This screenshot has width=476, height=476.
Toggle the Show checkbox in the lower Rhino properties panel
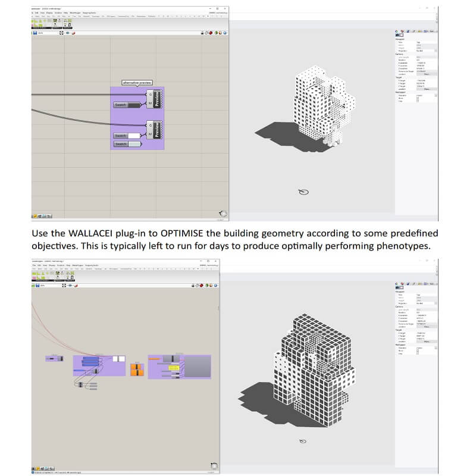(418, 349)
